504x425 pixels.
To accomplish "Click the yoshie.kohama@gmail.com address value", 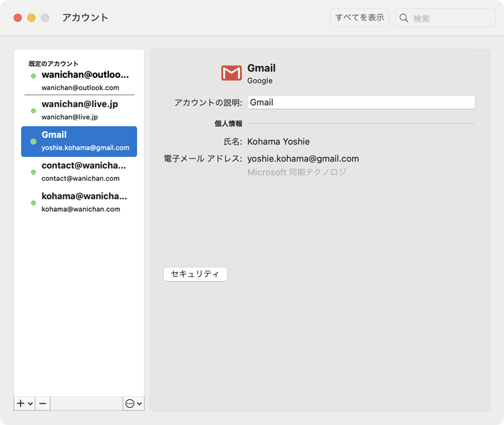I will click(x=303, y=159).
